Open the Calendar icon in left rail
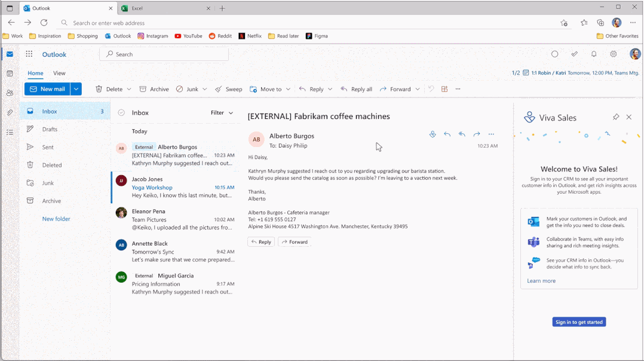Screen dimensions: 644x361 tap(10, 74)
